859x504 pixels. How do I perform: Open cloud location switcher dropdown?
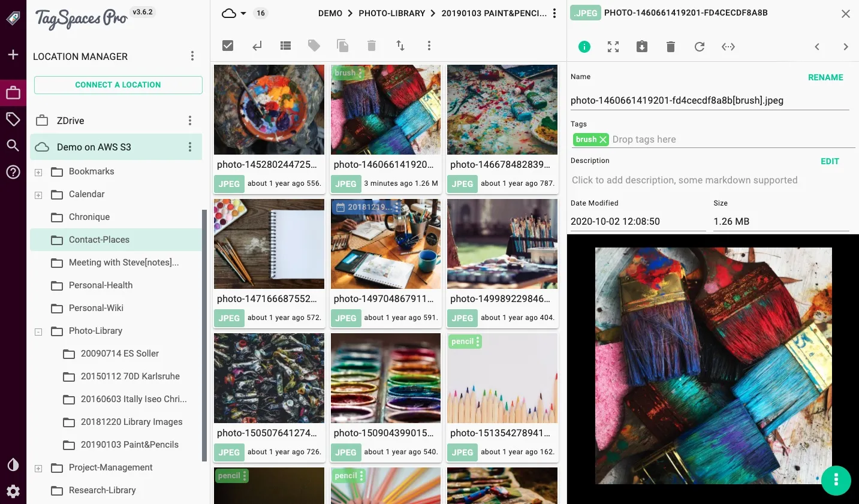pyautogui.click(x=234, y=13)
